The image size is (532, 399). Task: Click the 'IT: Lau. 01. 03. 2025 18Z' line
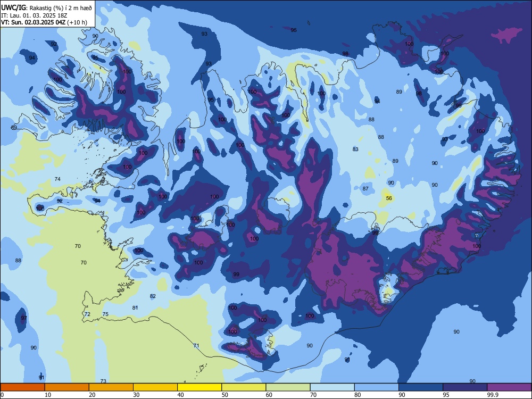click(33, 15)
